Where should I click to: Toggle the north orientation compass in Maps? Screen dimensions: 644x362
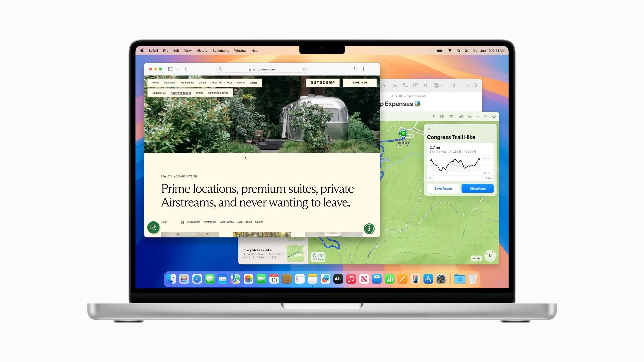click(x=490, y=256)
